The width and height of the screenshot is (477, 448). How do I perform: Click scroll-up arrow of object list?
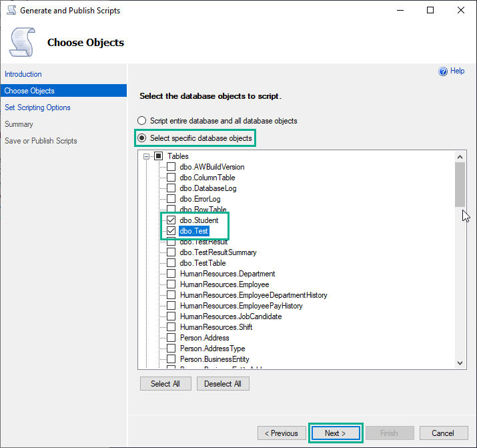coord(460,156)
